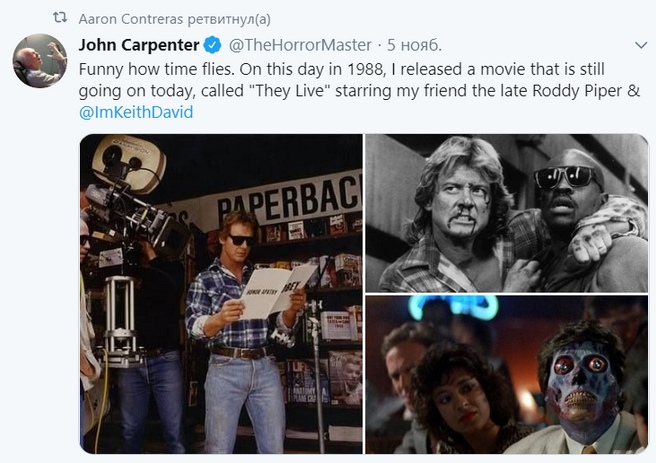Click the neon sign in bottom-right photo

[x=453, y=306]
